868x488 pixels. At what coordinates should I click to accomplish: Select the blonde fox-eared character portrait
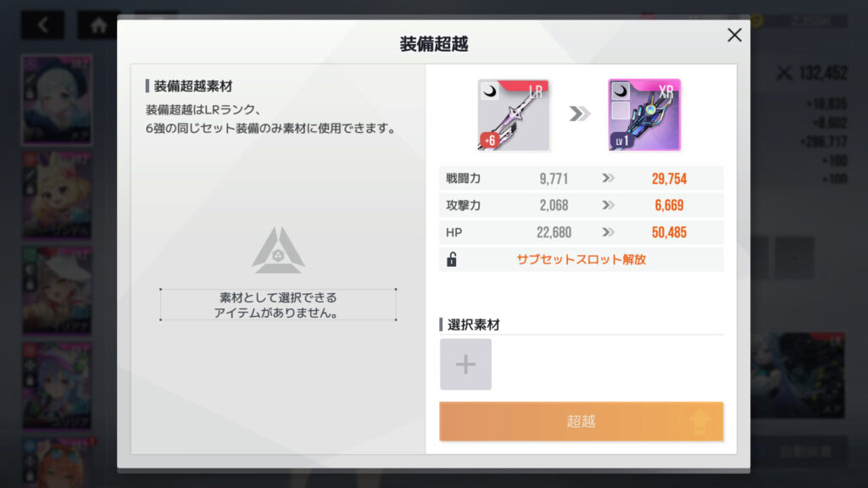click(x=57, y=195)
